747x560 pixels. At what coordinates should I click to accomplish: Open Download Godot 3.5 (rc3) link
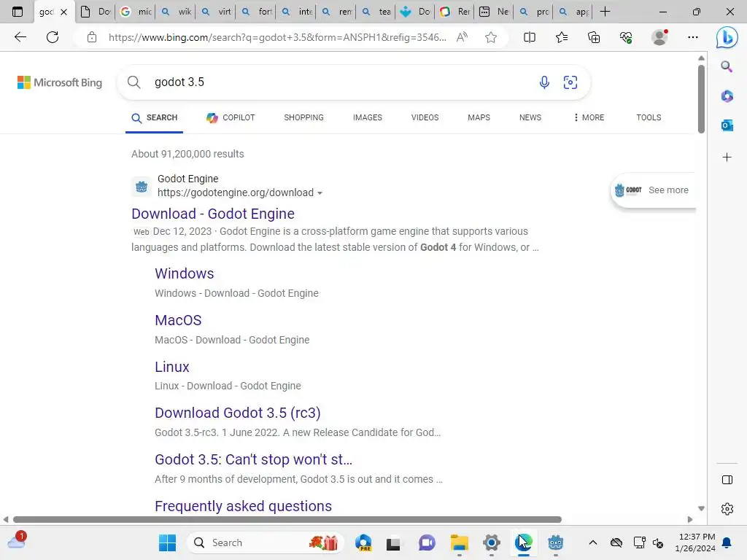pos(238,413)
